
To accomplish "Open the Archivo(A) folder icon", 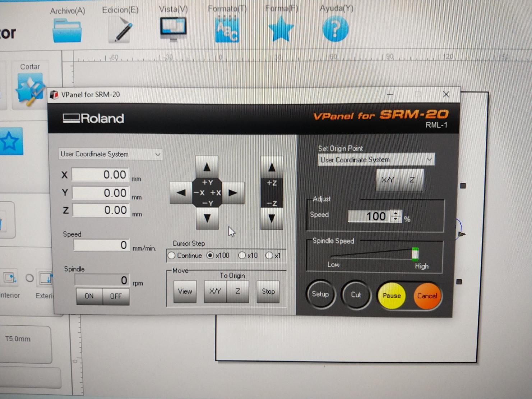I will [67, 31].
